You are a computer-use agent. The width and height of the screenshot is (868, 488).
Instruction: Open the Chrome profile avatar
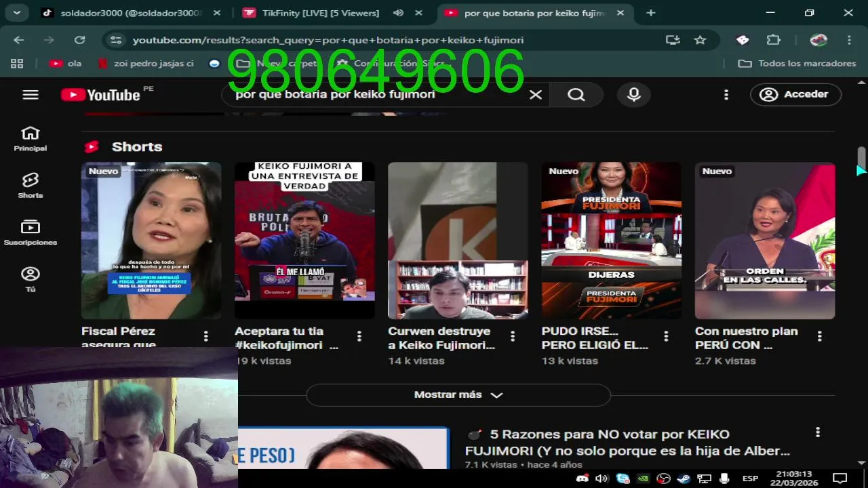[818, 40]
